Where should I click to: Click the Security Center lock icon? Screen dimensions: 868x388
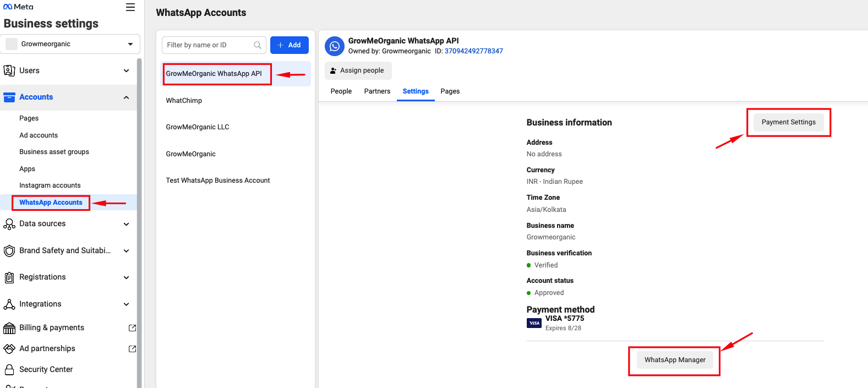point(9,369)
